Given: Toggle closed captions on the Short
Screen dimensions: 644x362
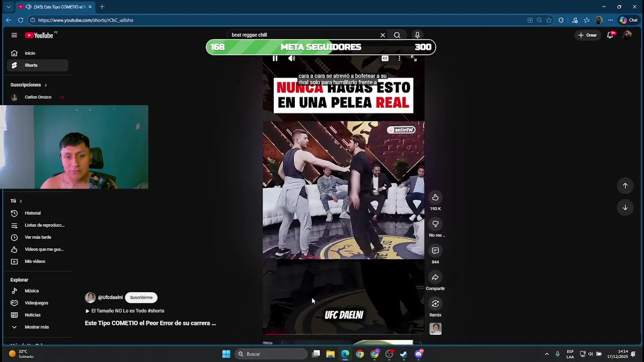Looking at the screenshot, I should click(x=385, y=58).
